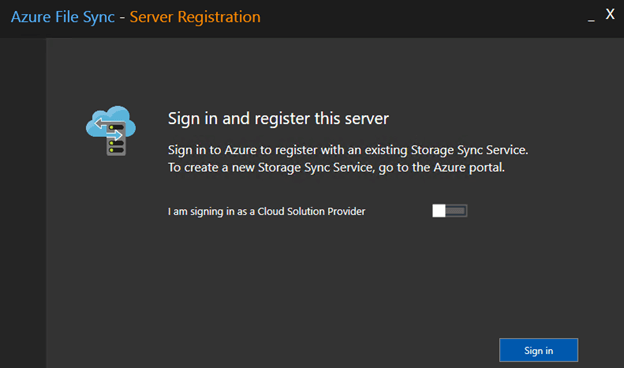624x368 pixels.
Task: Click the 'Server Registration' title text
Action: click(x=195, y=17)
